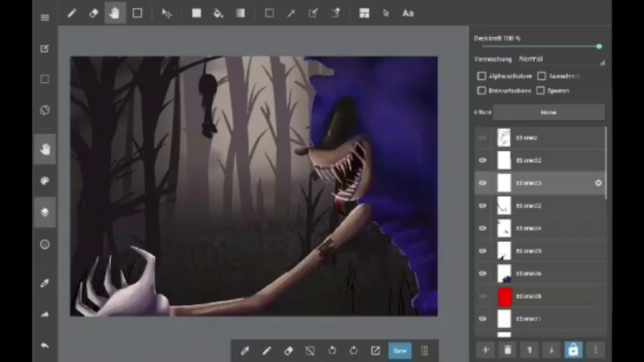Select the red Ebene28 layer thumbnail
The width and height of the screenshot is (644, 362).
[505, 297]
